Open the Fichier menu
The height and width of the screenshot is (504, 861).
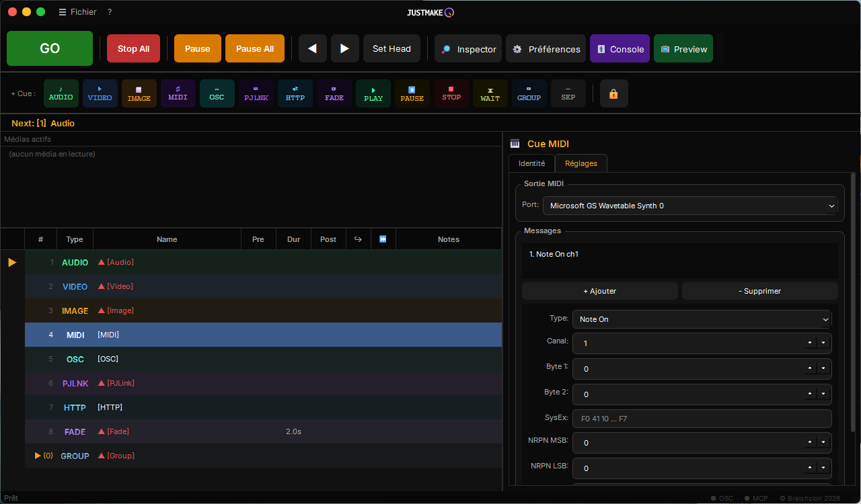[x=77, y=12]
